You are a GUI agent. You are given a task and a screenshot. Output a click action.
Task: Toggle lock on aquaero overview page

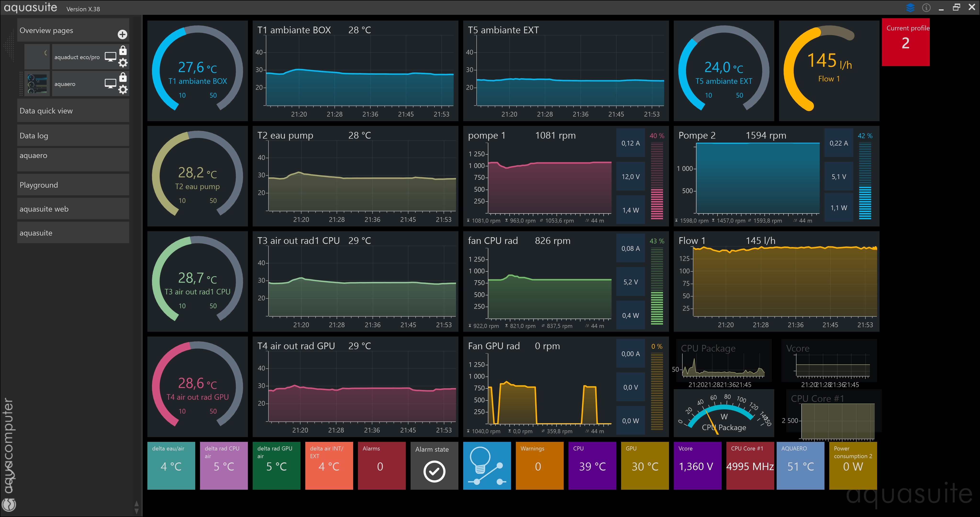pyautogui.click(x=123, y=77)
